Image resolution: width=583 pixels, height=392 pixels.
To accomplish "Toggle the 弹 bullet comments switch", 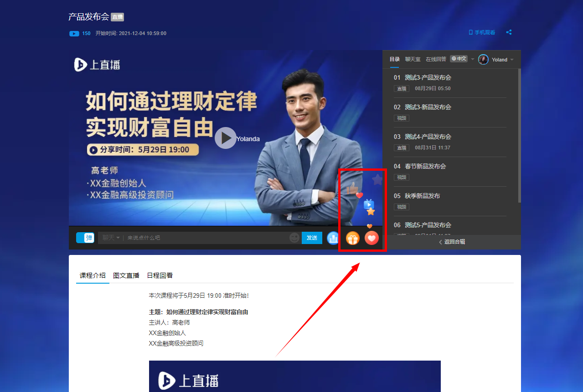I will (85, 238).
